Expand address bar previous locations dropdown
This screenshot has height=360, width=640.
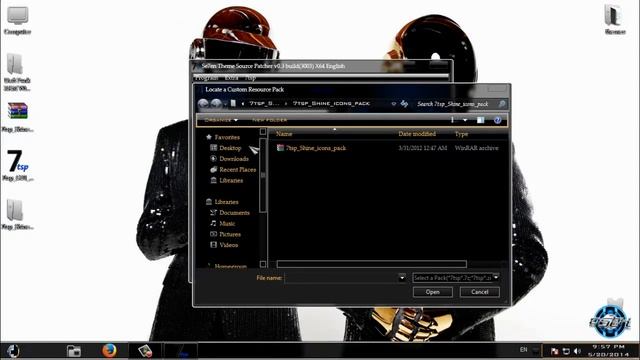393,104
